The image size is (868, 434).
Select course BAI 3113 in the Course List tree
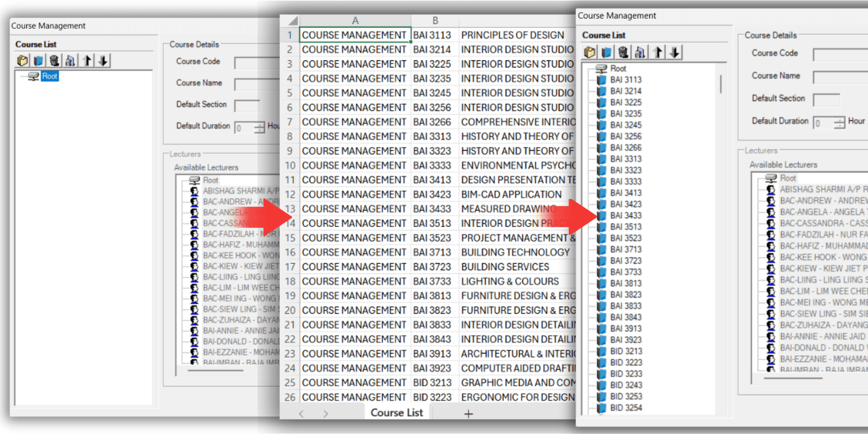tap(625, 80)
